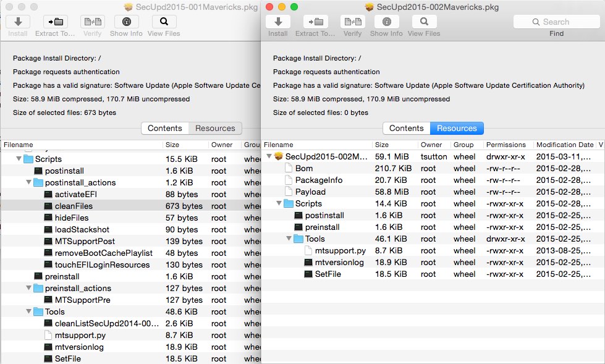Image resolution: width=605 pixels, height=364 pixels.
Task: Select preinstall row in left window
Action: 131,276
